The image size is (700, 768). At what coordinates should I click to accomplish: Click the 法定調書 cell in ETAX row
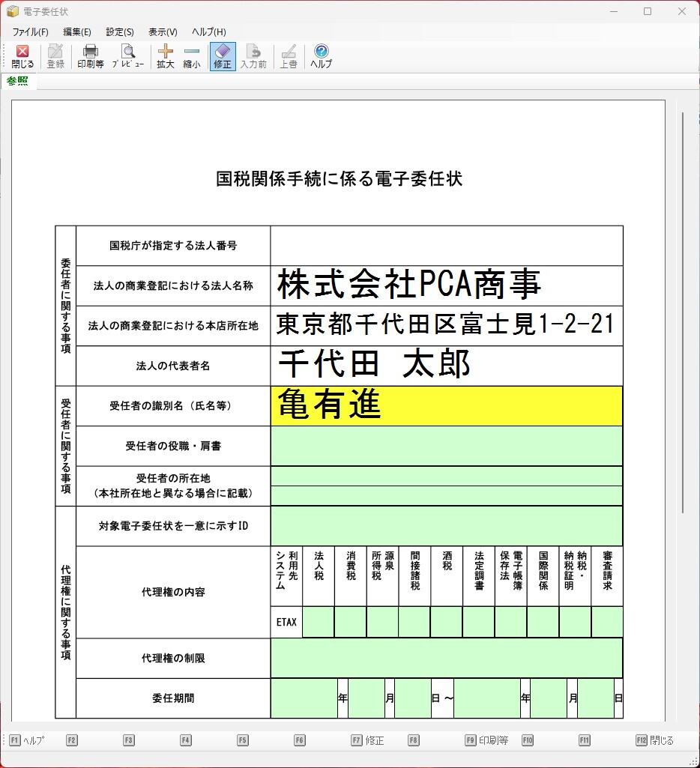(479, 622)
